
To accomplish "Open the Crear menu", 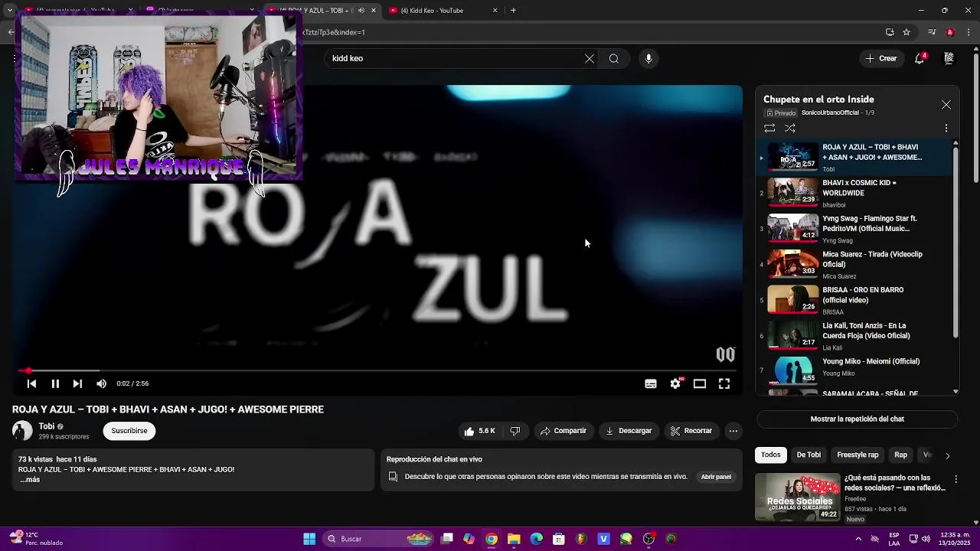I will pos(880,58).
